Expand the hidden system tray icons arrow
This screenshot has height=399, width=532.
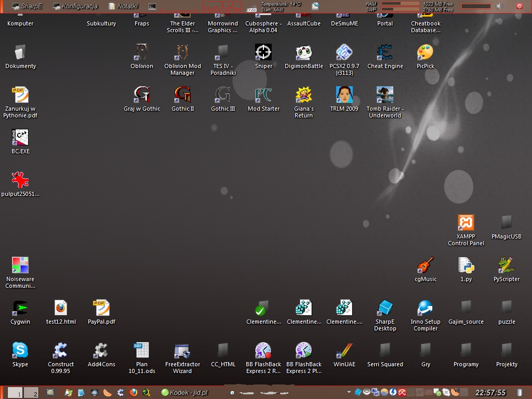click(x=350, y=392)
